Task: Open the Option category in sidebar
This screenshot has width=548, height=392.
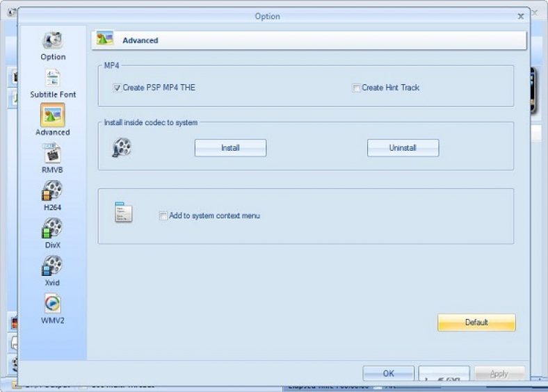Action: pyautogui.click(x=53, y=47)
